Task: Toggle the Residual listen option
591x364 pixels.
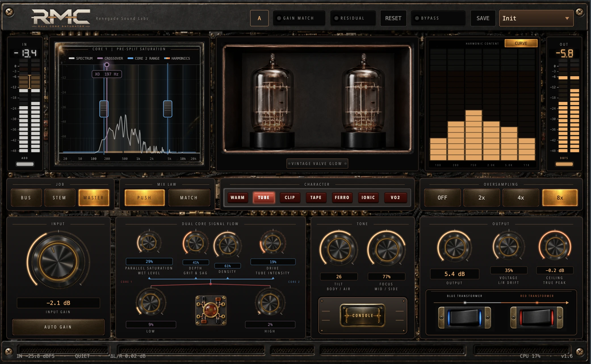Action: (353, 18)
